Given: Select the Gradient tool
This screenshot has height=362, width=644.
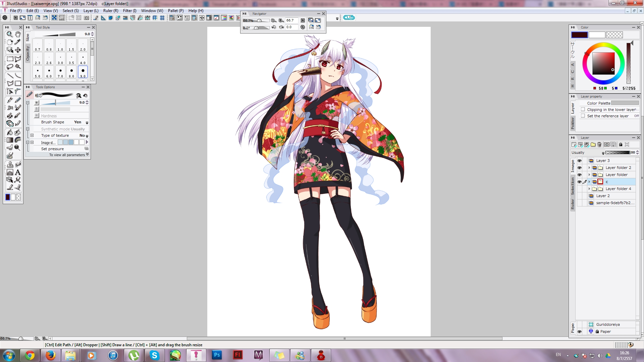Looking at the screenshot, I should pos(10,140).
